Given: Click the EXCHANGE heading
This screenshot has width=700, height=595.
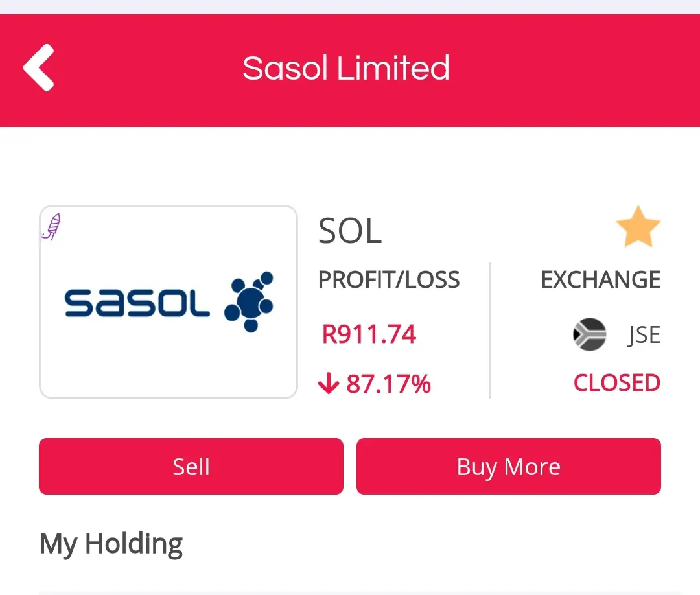Looking at the screenshot, I should coord(601,280).
